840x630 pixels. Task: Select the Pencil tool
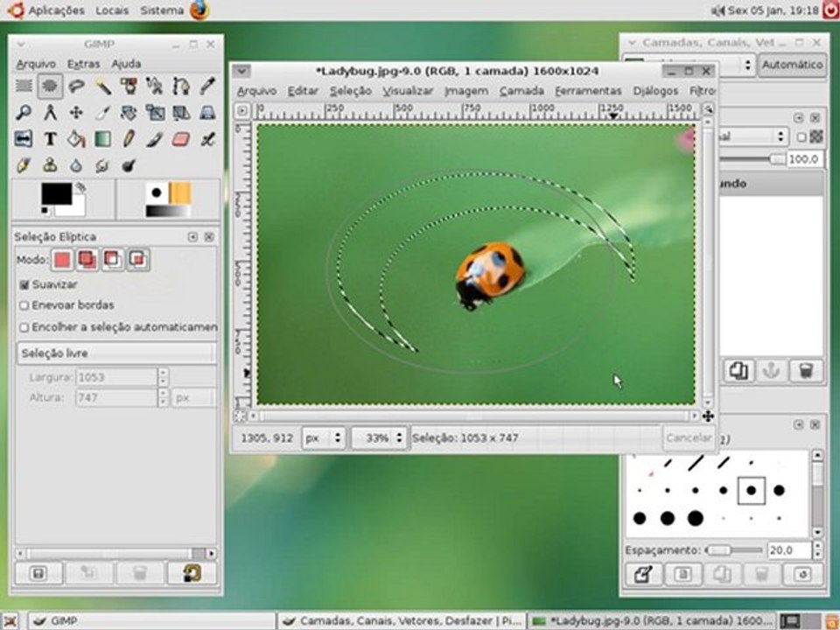click(x=129, y=139)
